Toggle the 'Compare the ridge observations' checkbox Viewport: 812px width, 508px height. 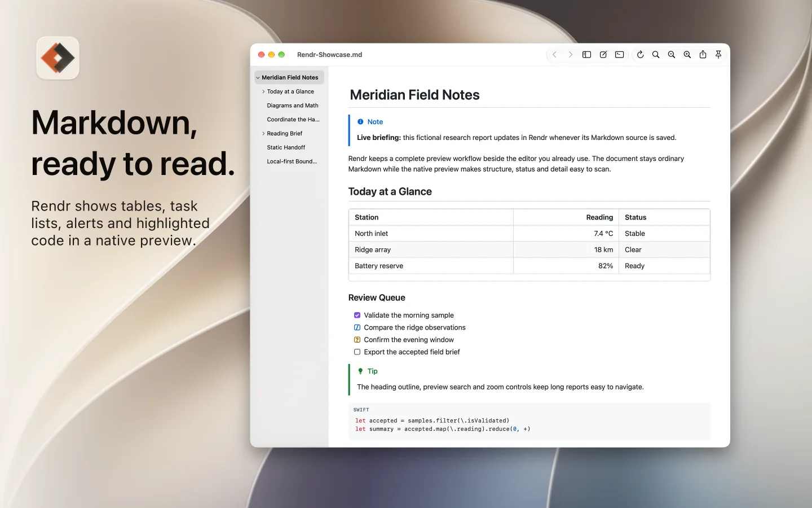click(357, 327)
